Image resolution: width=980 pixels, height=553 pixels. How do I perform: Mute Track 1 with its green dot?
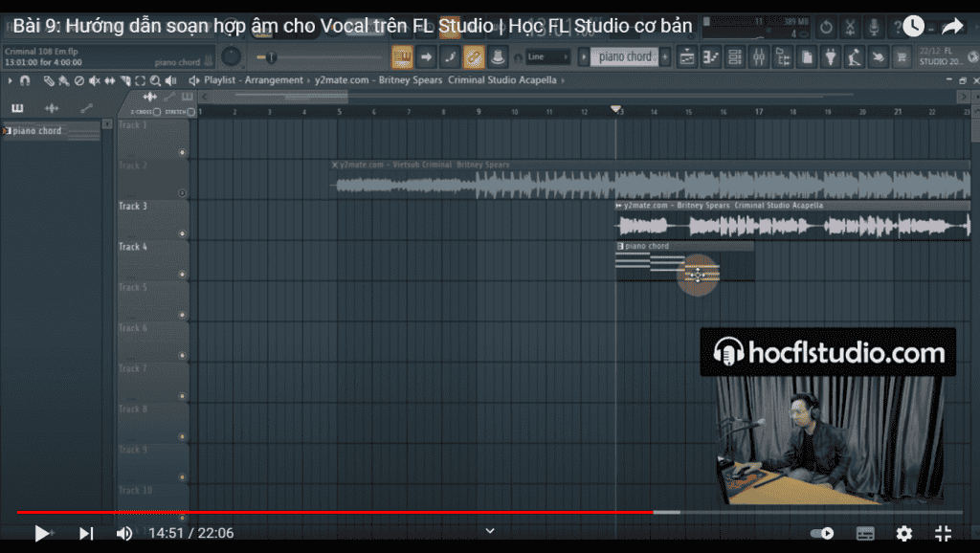click(x=183, y=152)
